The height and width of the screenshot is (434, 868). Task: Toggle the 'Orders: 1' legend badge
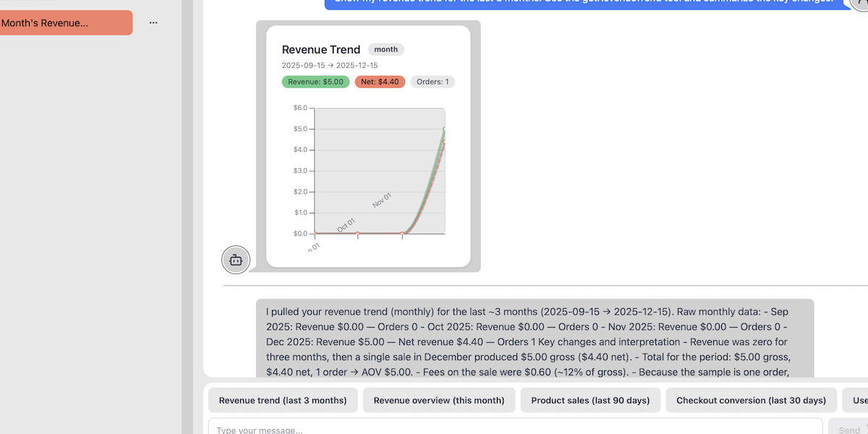tap(432, 82)
